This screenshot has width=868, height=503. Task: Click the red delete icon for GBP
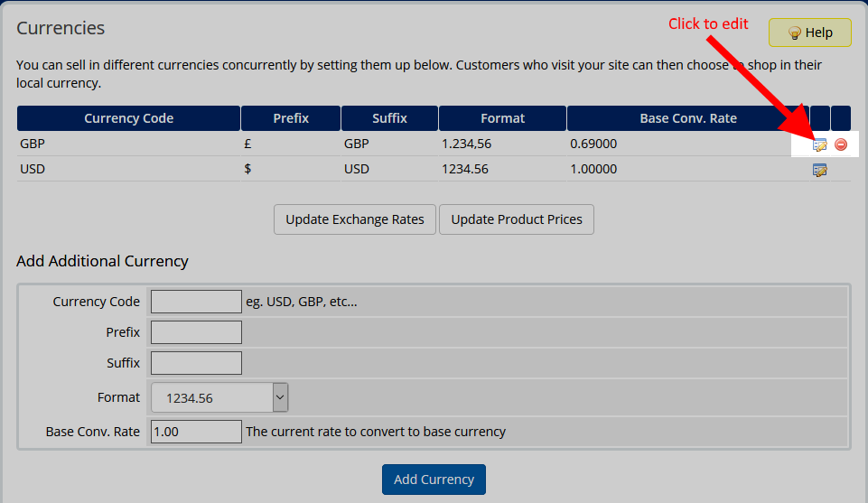(x=841, y=144)
